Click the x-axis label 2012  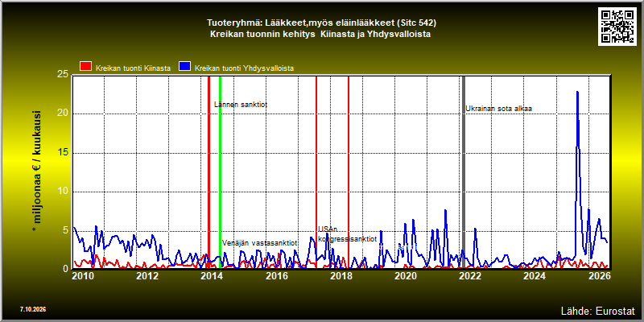point(147,276)
